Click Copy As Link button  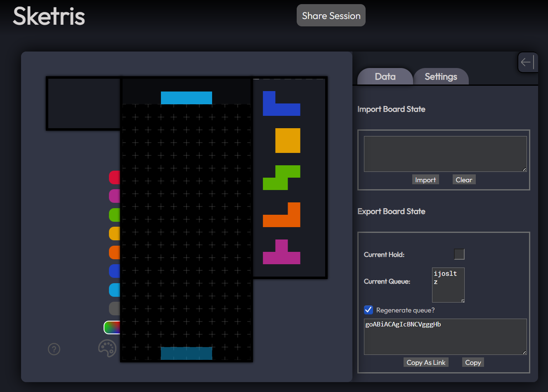pyautogui.click(x=426, y=362)
